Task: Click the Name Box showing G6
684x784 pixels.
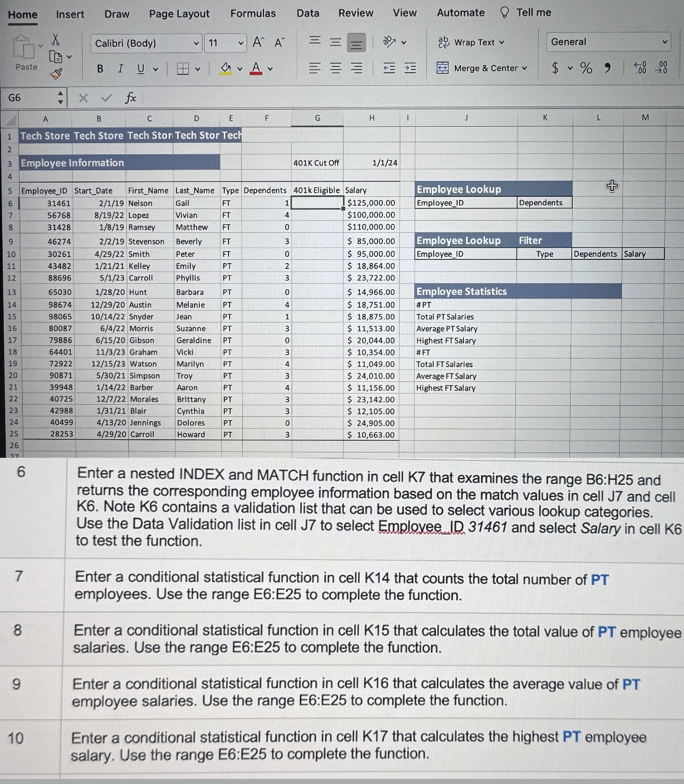Action: [x=34, y=98]
